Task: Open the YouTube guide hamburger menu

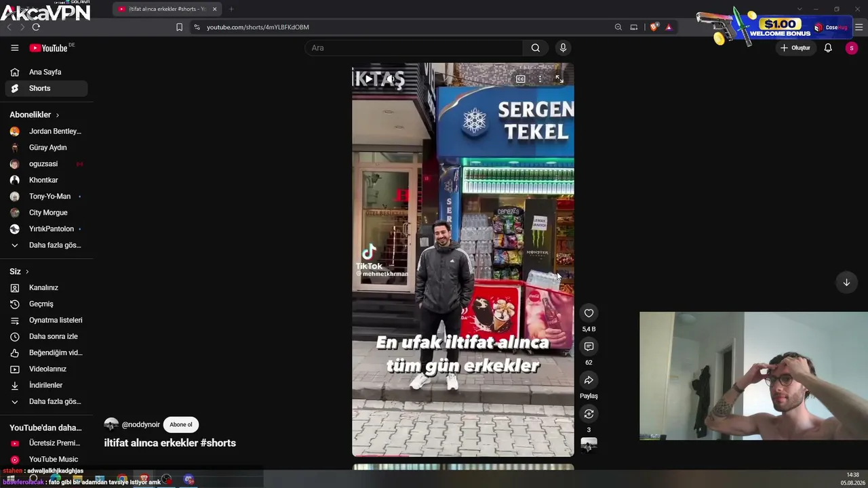Action: (x=14, y=48)
